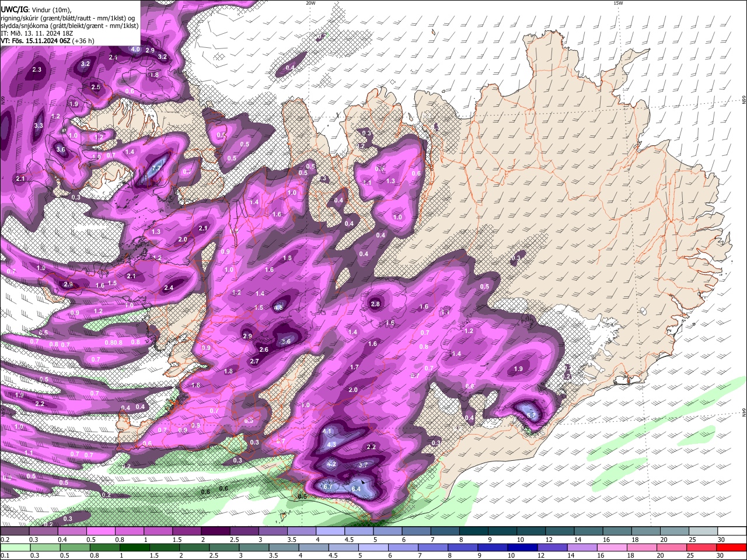
Task: Pick the deep blue bottom-row swatch at 10
Action: [522, 548]
